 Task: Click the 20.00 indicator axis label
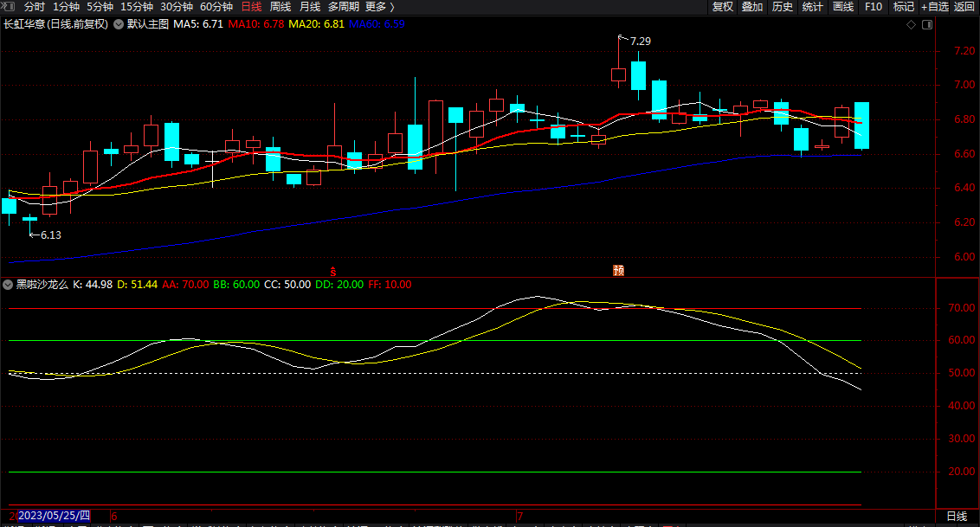point(961,472)
